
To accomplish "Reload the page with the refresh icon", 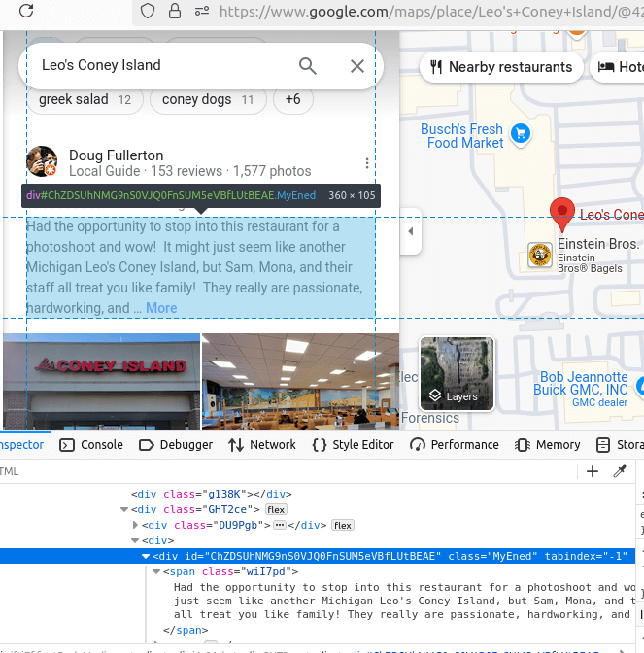I will click(x=26, y=11).
